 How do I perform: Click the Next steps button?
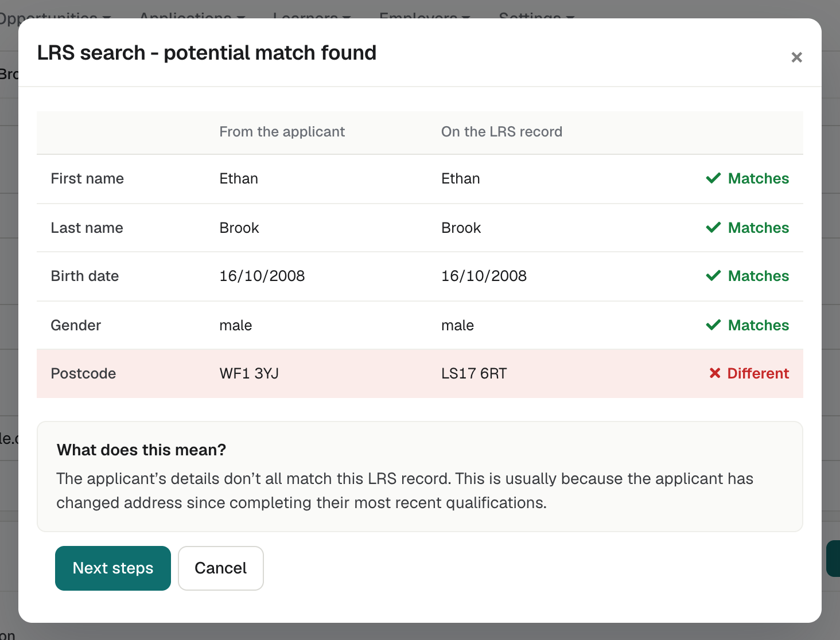click(x=113, y=568)
